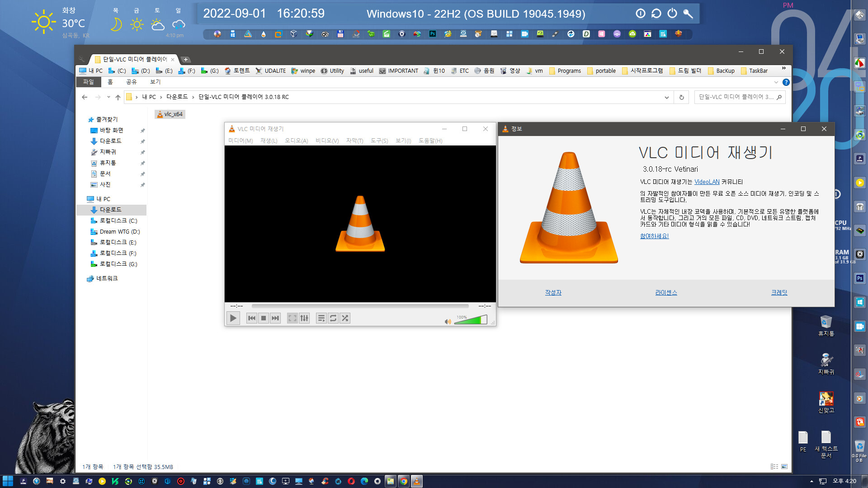Image resolution: width=868 pixels, height=488 pixels.
Task: Refresh the Explorer folder view
Action: [681, 97]
